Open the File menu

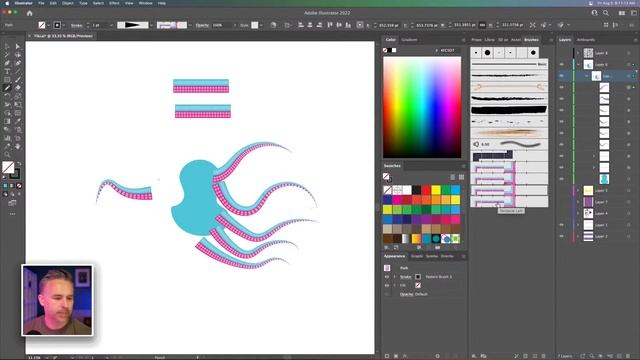point(41,3)
